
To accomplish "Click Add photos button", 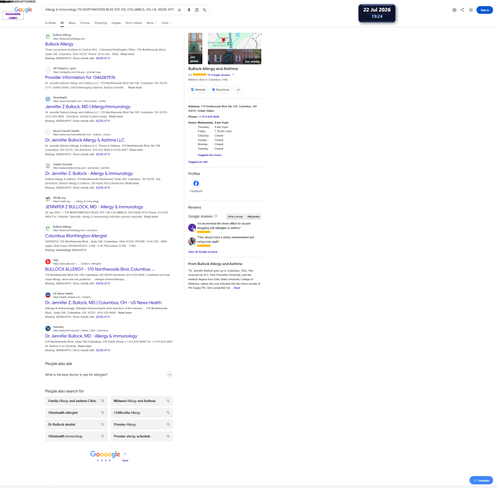I will (253, 217).
